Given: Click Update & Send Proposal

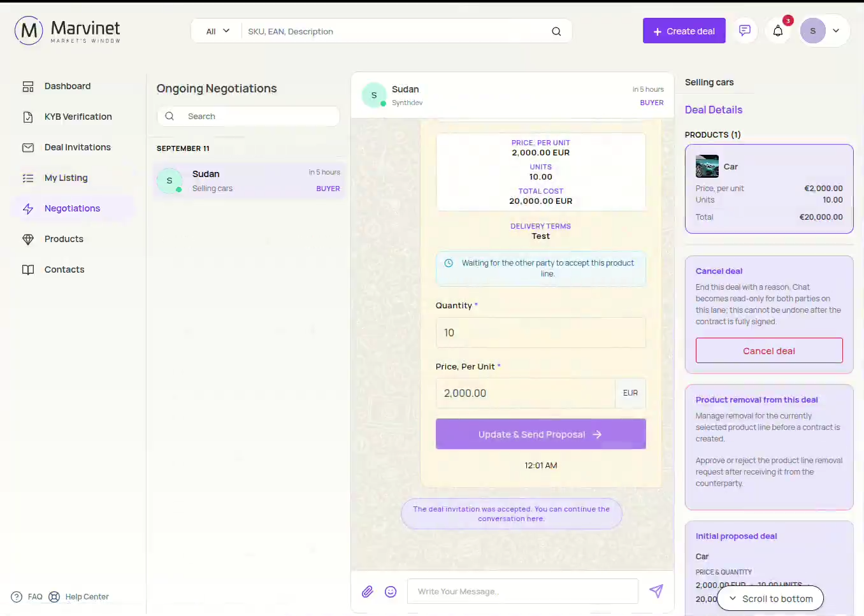Looking at the screenshot, I should 541,434.
